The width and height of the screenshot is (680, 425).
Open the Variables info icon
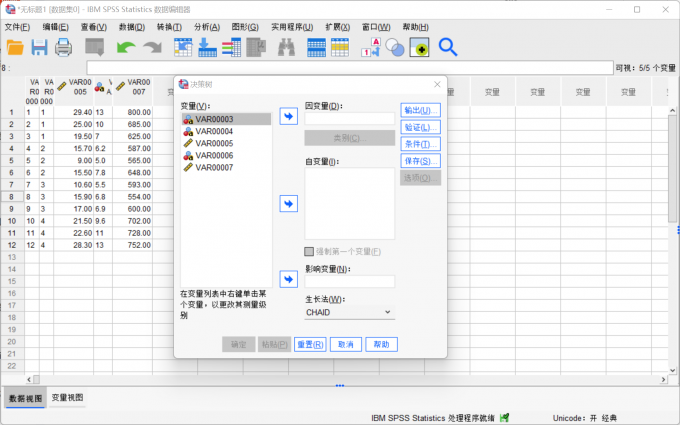(231, 47)
